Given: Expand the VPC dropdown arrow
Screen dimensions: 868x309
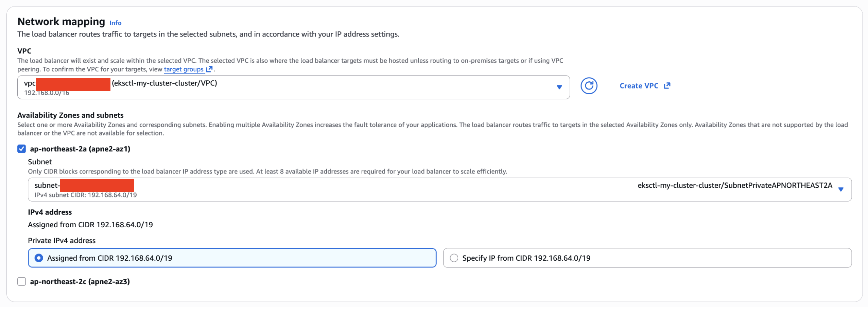Looking at the screenshot, I should click(x=559, y=87).
